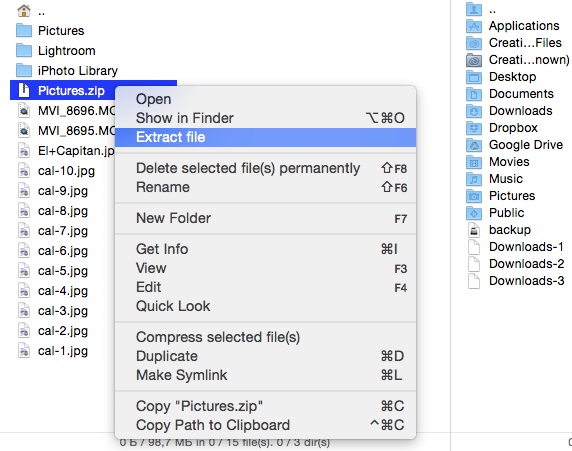This screenshot has height=451, width=572.
Task: Choose Duplicate from context menu
Action: click(265, 356)
